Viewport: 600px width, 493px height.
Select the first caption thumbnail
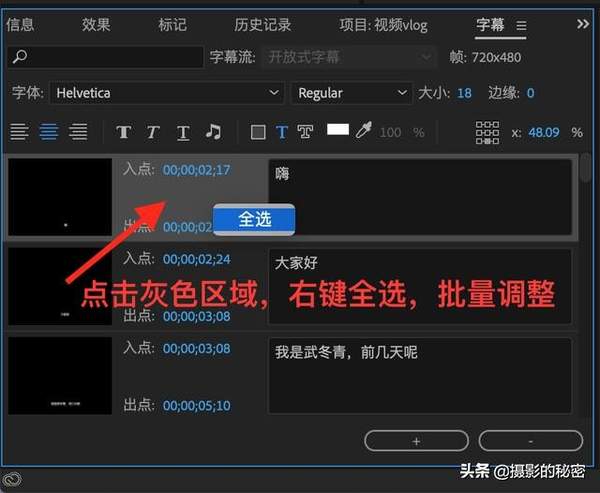[x=60, y=197]
